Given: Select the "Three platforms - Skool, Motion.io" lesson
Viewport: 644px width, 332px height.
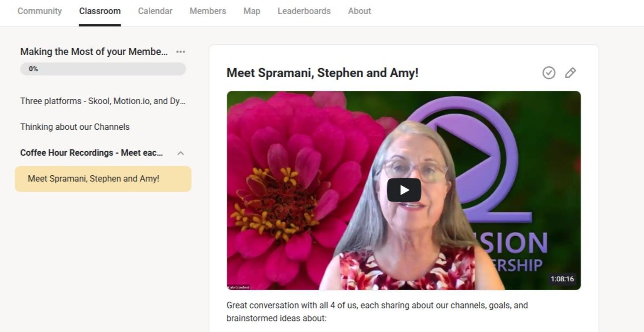Looking at the screenshot, I should (103, 101).
